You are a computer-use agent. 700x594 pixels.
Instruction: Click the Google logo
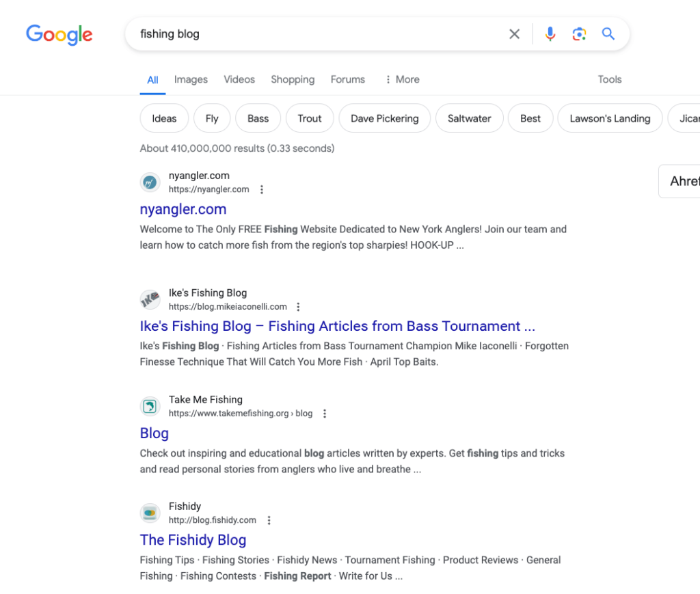(59, 35)
